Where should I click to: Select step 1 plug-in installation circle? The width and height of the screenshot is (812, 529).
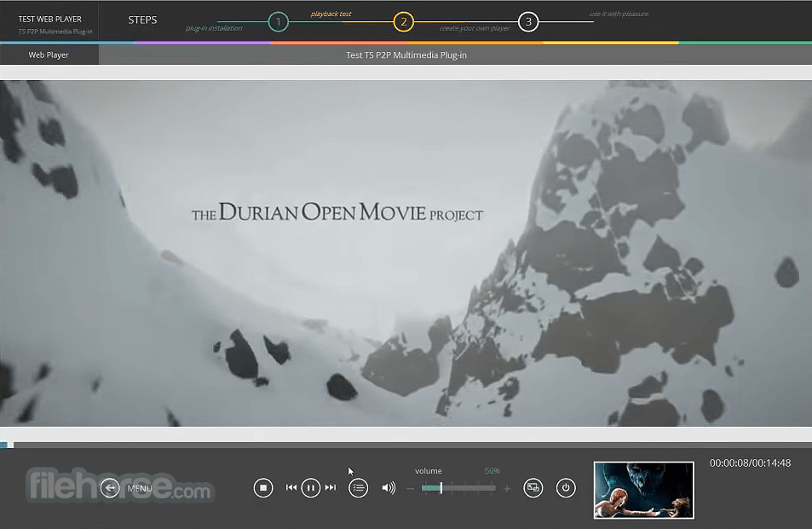point(278,22)
